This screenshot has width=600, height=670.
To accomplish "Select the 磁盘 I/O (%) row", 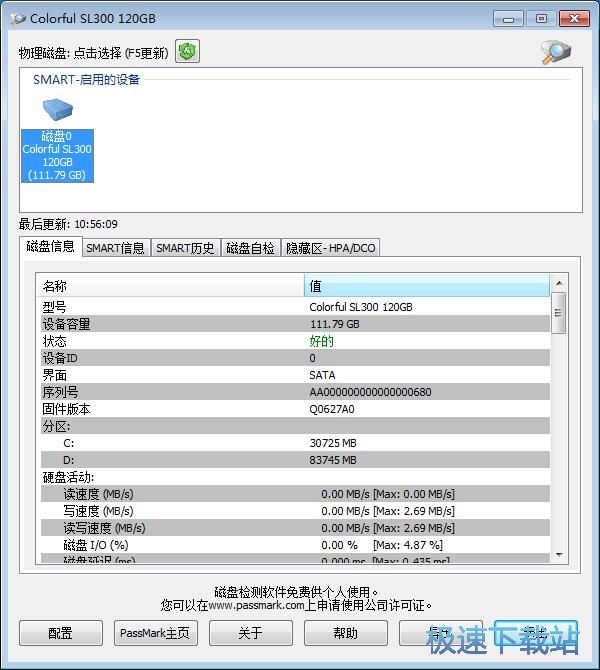I will point(295,545).
